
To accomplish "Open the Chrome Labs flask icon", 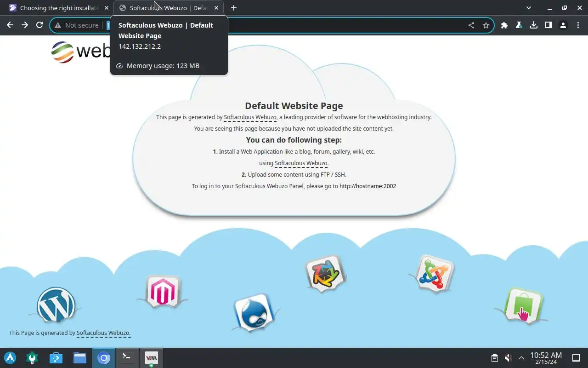I will (519, 25).
